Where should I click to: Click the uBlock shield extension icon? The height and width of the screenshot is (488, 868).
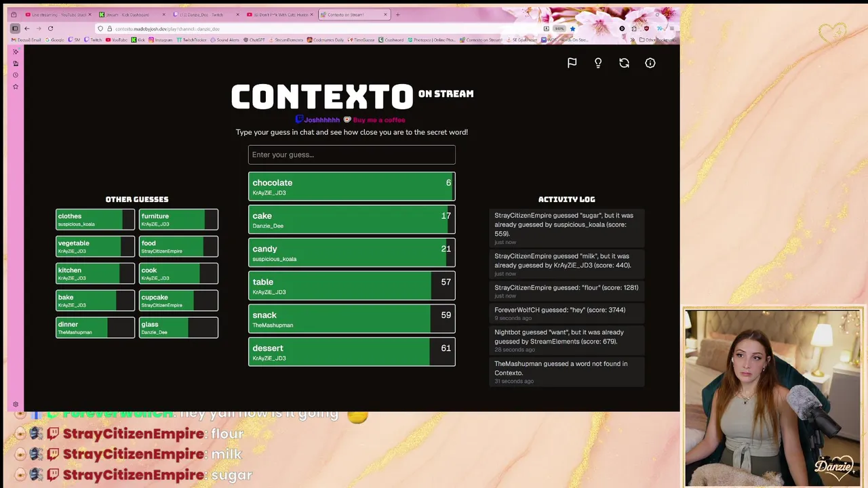click(646, 28)
